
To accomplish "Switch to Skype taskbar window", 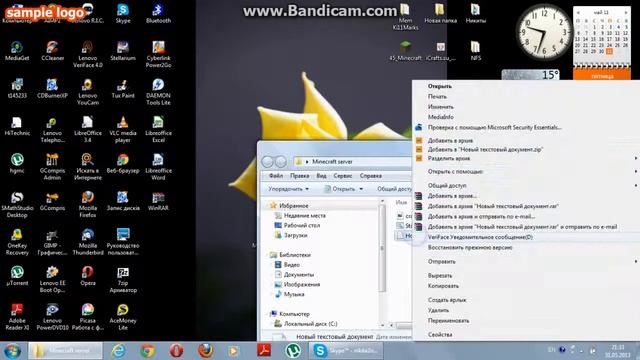I will 346,351.
